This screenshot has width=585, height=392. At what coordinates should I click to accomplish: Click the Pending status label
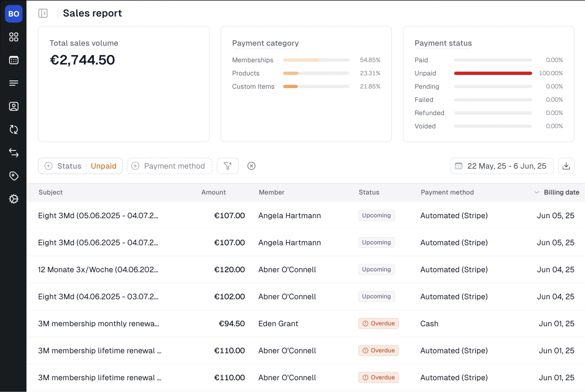point(427,87)
